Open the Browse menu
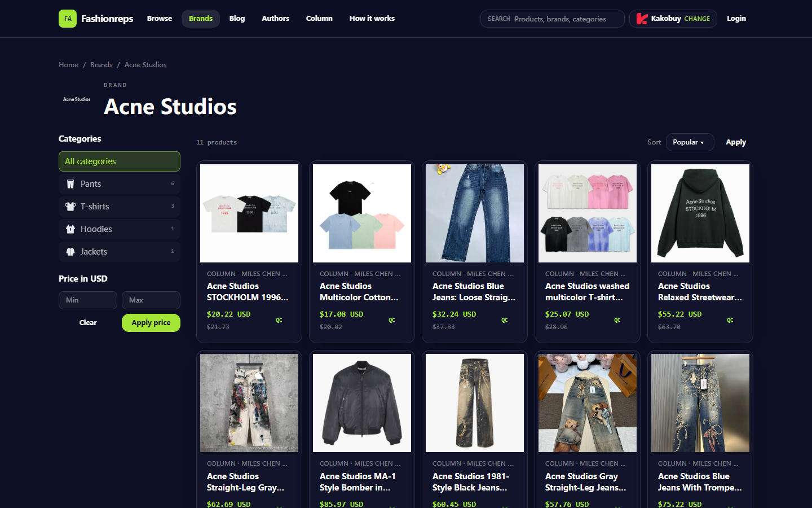Viewport: 812px width, 508px height. [160, 19]
